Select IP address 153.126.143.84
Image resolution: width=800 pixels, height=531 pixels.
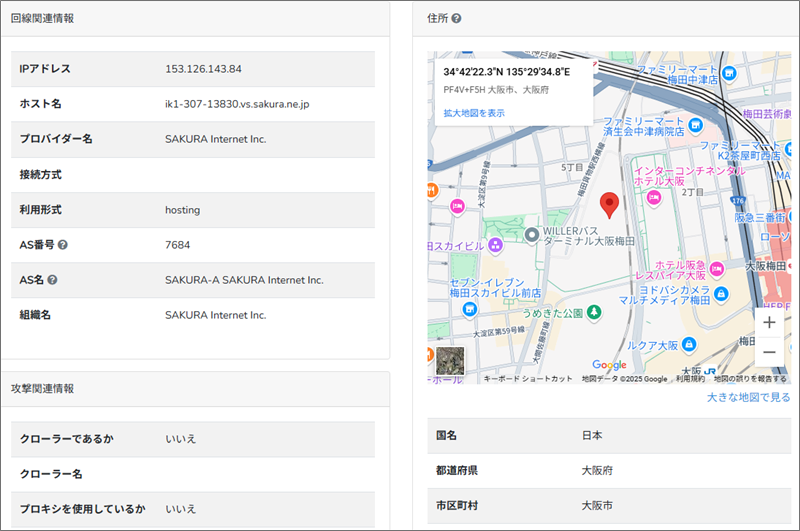tap(203, 69)
